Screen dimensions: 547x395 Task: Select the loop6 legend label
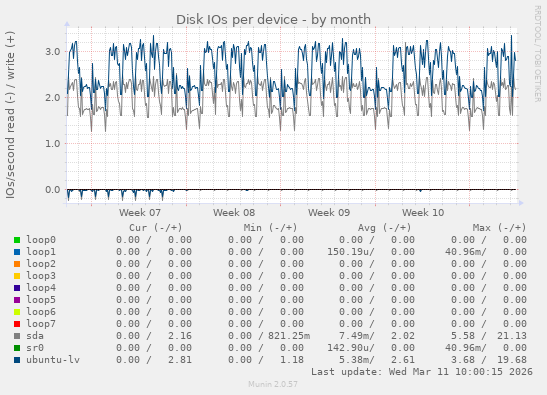41,312
